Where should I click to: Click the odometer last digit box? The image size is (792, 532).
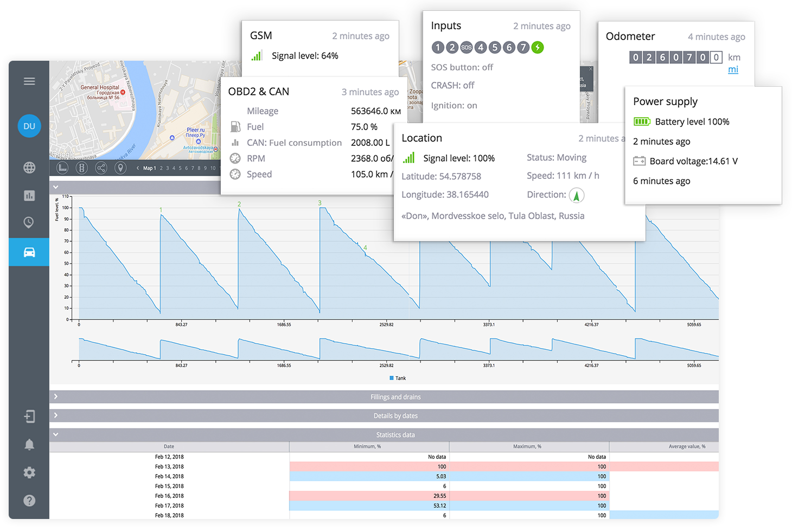[716, 57]
